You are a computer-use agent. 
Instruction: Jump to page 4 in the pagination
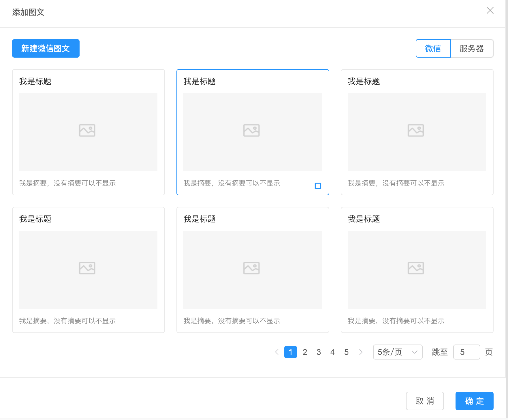point(332,352)
